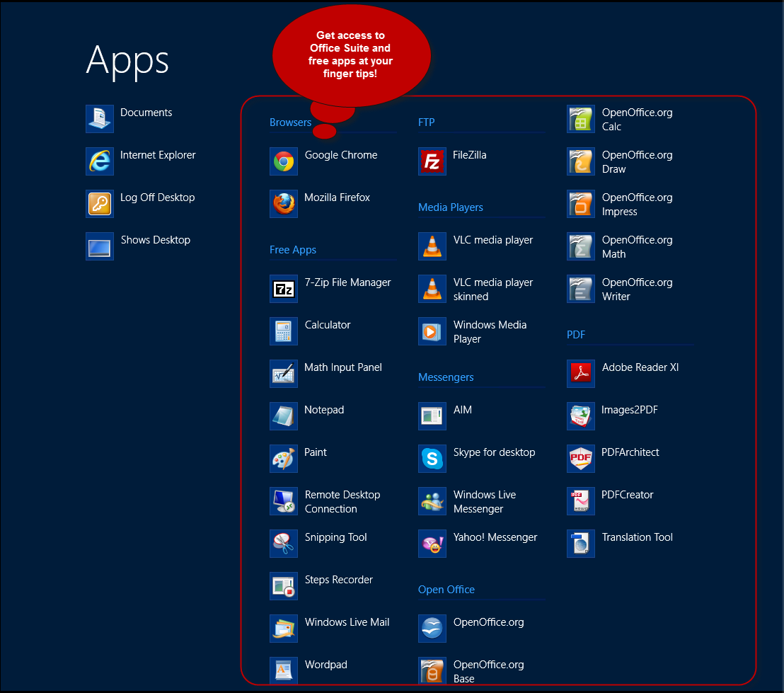Click the "Google Chrome" label
This screenshot has height=693, width=784.
(x=341, y=155)
